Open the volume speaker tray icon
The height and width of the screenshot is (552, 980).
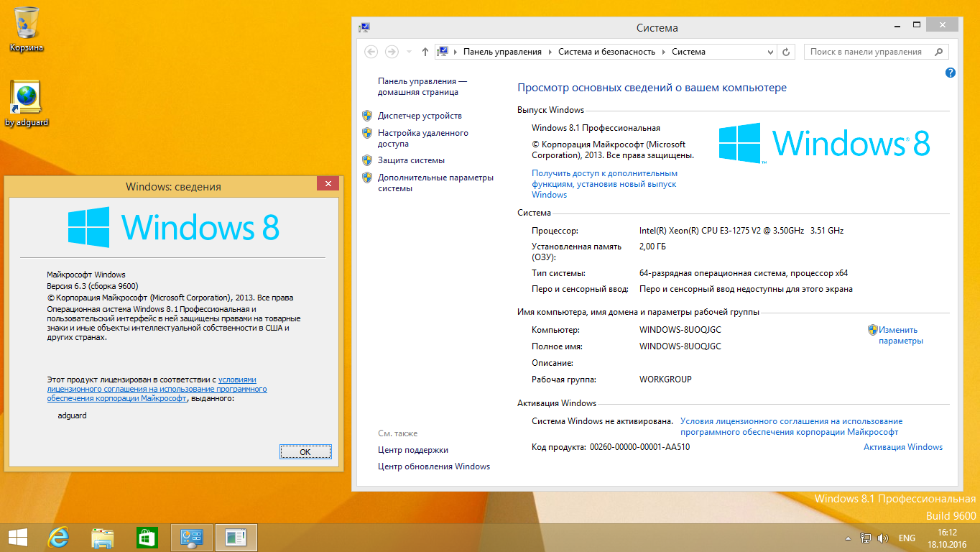click(x=883, y=538)
